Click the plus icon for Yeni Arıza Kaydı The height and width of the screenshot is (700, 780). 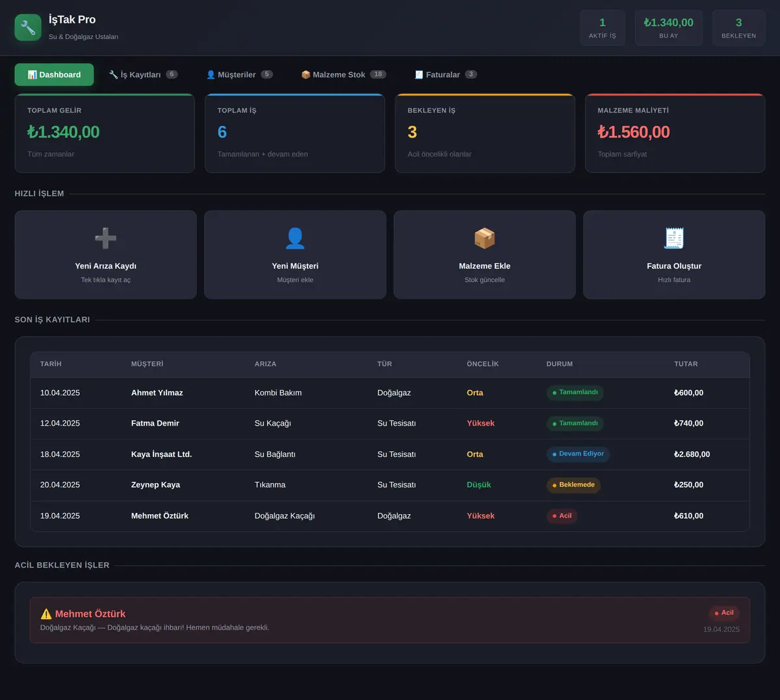coord(105,239)
